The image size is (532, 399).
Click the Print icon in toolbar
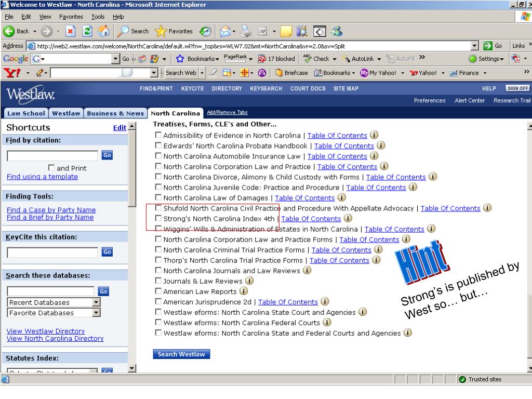tap(246, 31)
